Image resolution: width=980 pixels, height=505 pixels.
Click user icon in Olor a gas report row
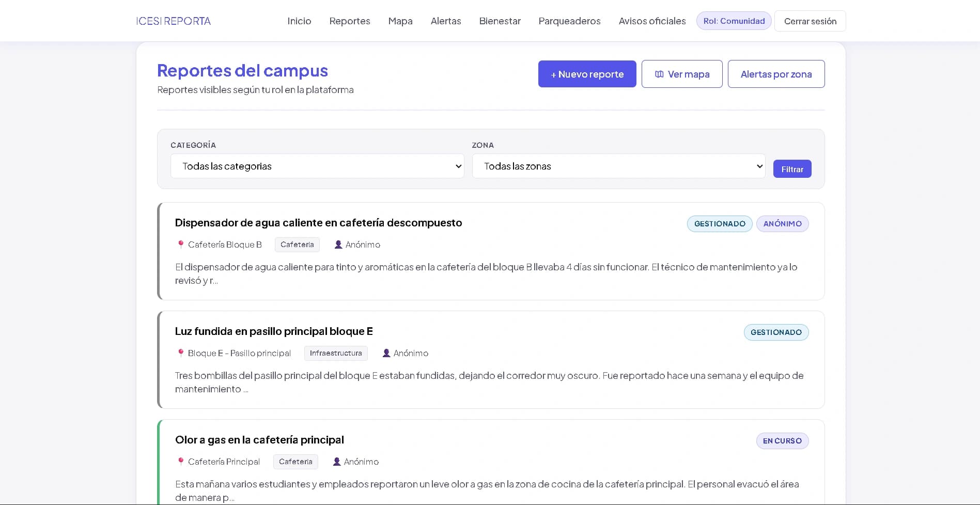337,462
